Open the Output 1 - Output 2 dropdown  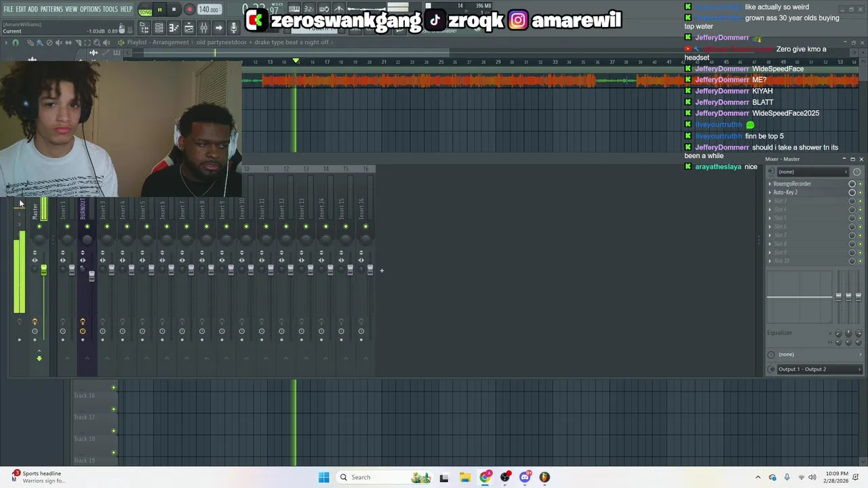tap(819, 369)
